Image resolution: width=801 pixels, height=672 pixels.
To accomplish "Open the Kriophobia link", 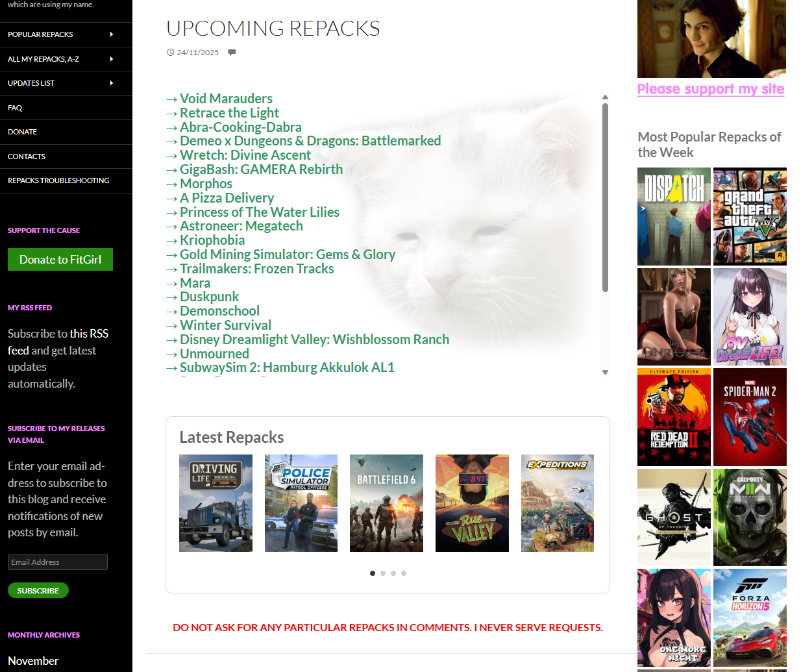I will click(x=212, y=240).
